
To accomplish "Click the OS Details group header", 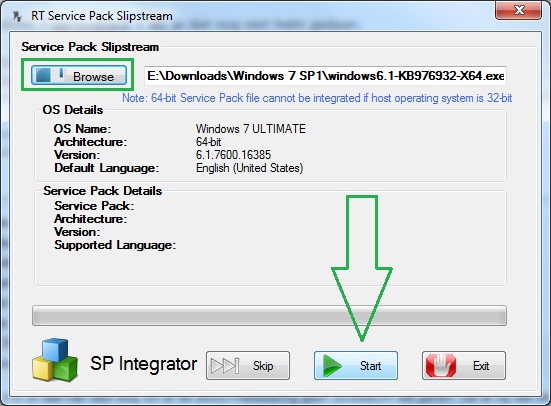I will click(x=73, y=110).
